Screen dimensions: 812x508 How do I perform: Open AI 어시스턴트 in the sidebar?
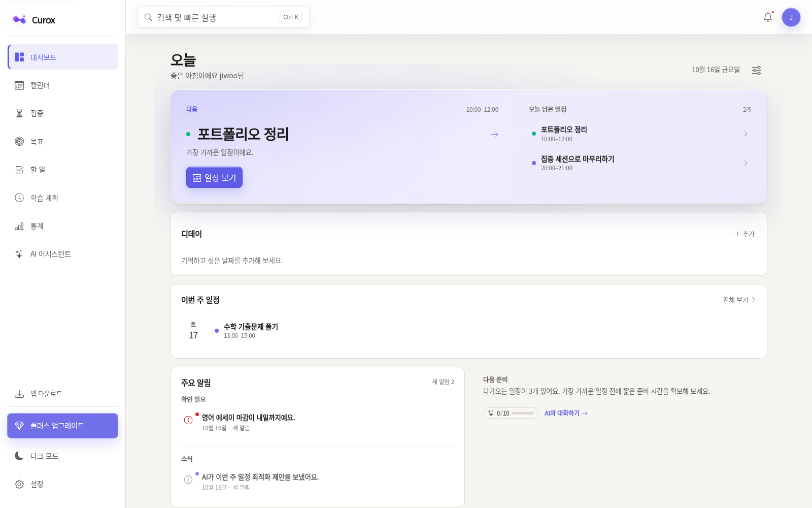pos(63,254)
